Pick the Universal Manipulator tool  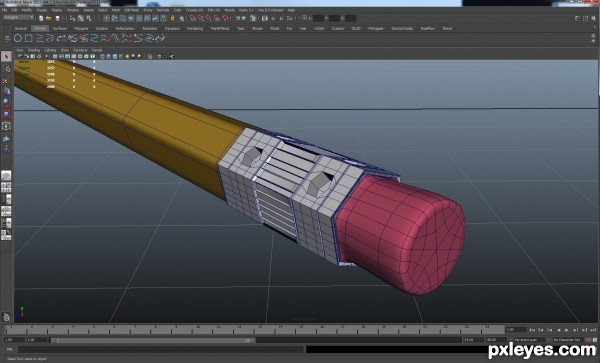[6, 125]
